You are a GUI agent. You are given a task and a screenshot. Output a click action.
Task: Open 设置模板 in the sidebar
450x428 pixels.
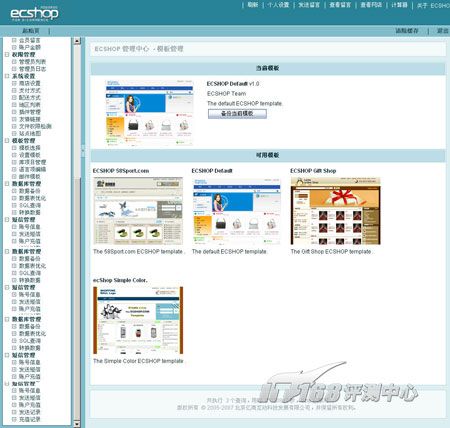(30, 155)
